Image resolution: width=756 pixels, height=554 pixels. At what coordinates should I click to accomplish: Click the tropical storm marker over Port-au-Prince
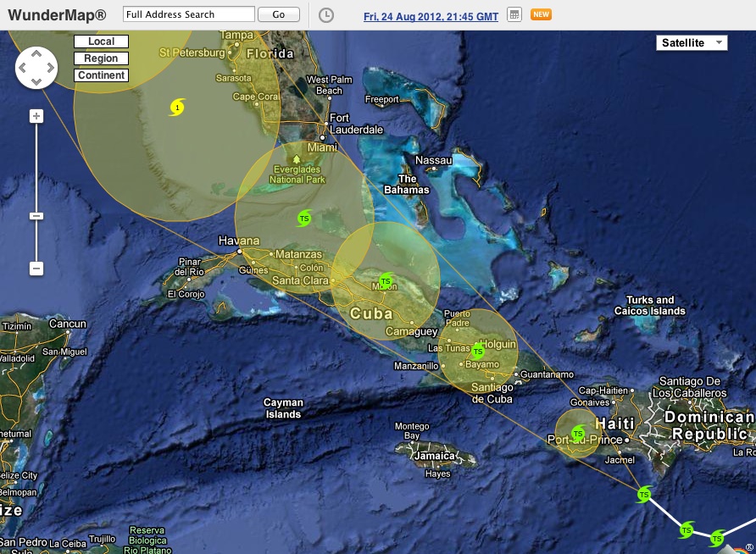[x=578, y=434]
